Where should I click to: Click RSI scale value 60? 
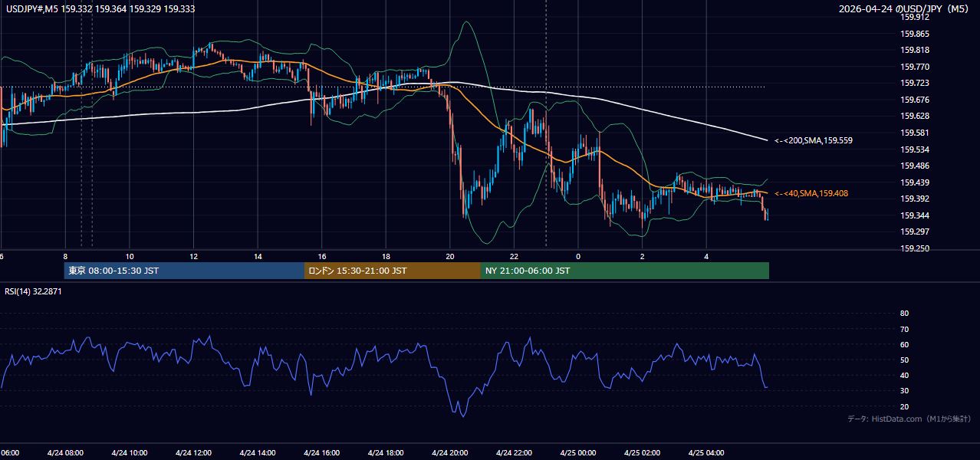(904, 345)
